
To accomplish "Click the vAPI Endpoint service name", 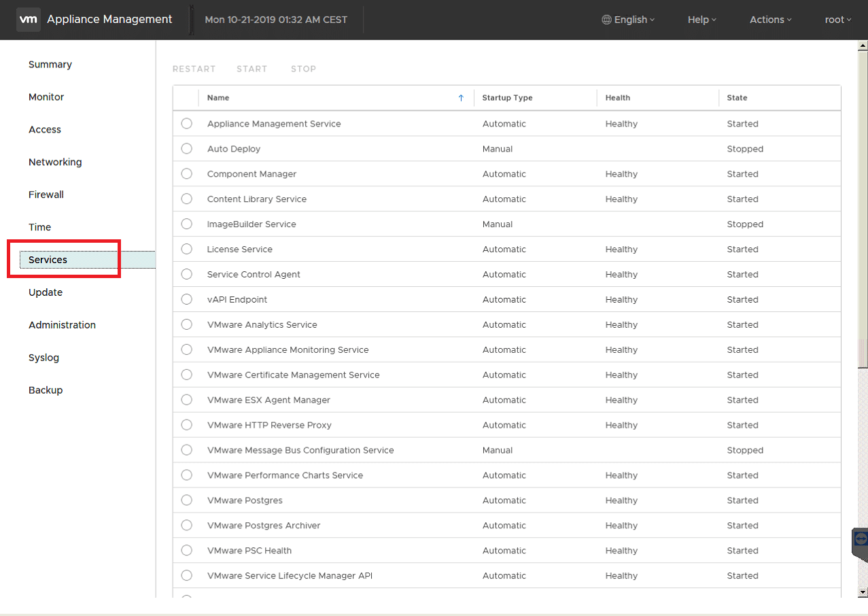I will pyautogui.click(x=237, y=300).
